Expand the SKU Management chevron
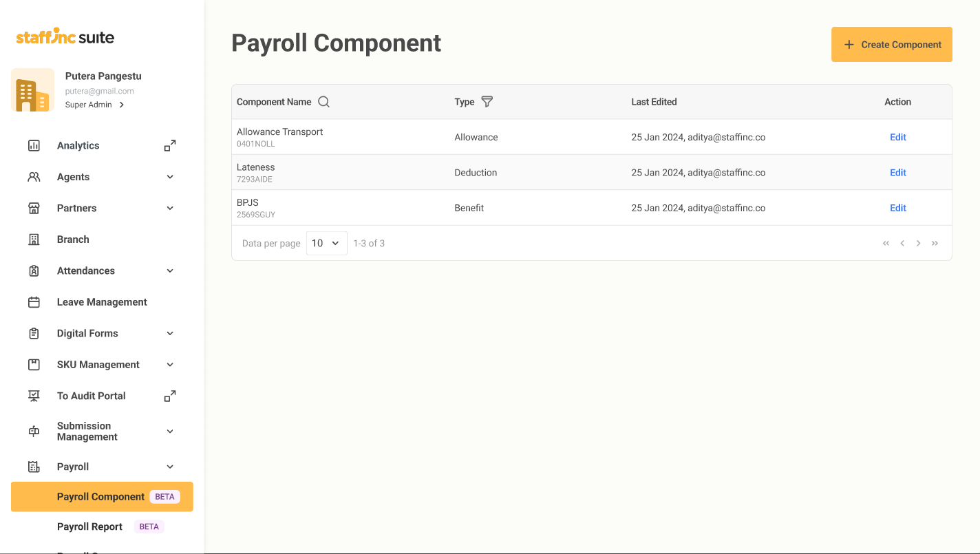Viewport: 980px width, 554px height. tap(170, 365)
